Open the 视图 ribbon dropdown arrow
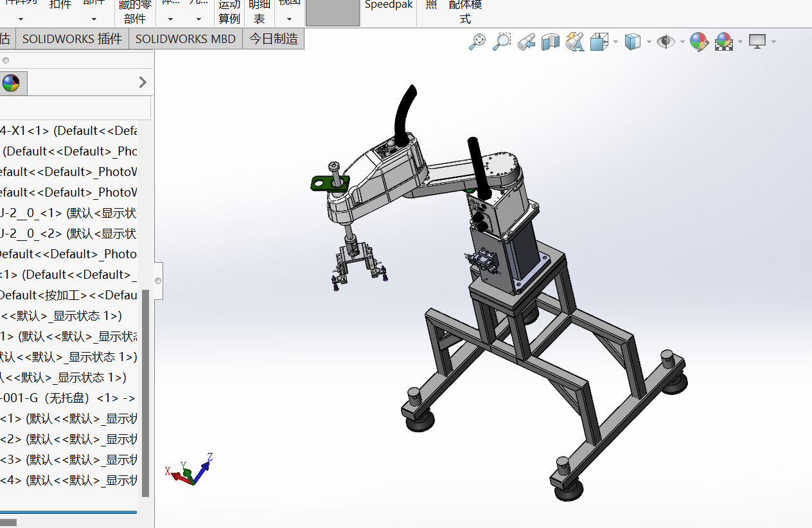The image size is (812, 528). tap(289, 19)
